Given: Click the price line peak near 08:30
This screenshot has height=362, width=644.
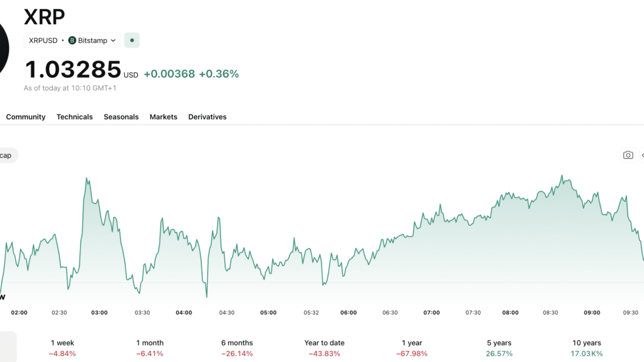Looking at the screenshot, I should tap(562, 176).
